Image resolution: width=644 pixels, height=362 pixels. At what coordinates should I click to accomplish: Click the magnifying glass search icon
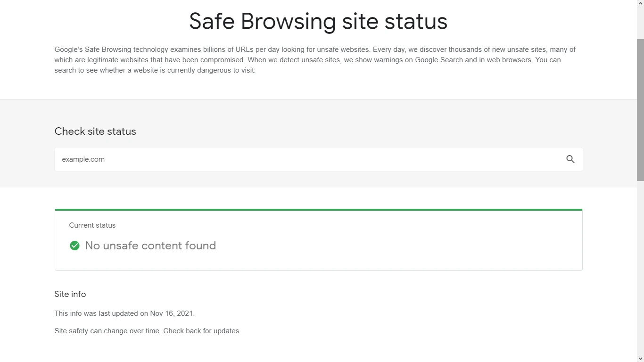(570, 159)
